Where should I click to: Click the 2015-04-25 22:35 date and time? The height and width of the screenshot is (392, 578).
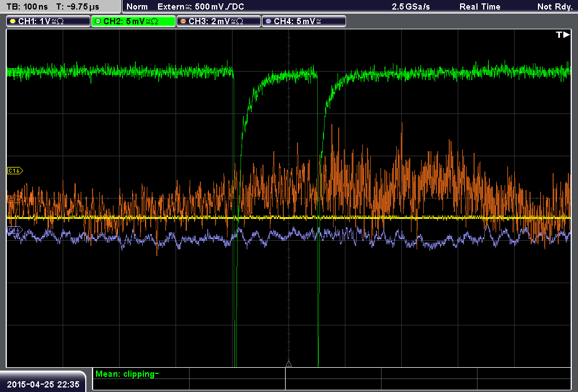(x=43, y=385)
